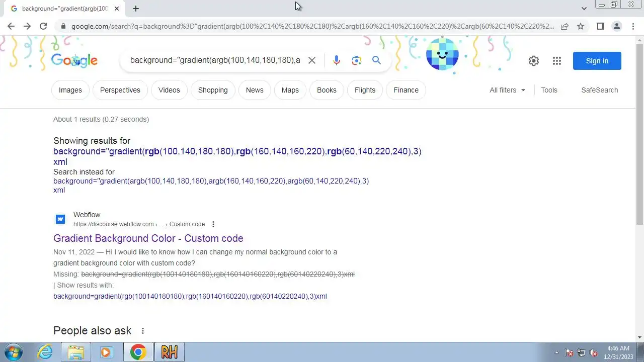Open the Webflow discourse URL breadcrumb
644x362 pixels.
click(x=139, y=224)
